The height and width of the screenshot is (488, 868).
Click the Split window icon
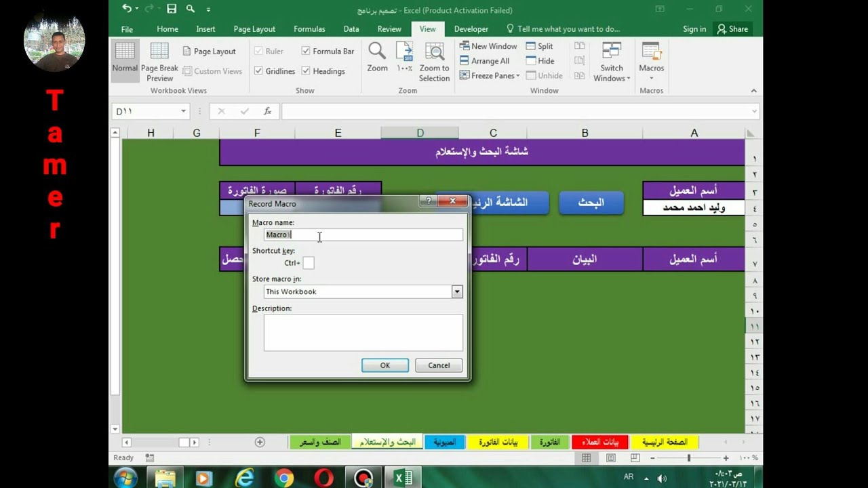[540, 46]
